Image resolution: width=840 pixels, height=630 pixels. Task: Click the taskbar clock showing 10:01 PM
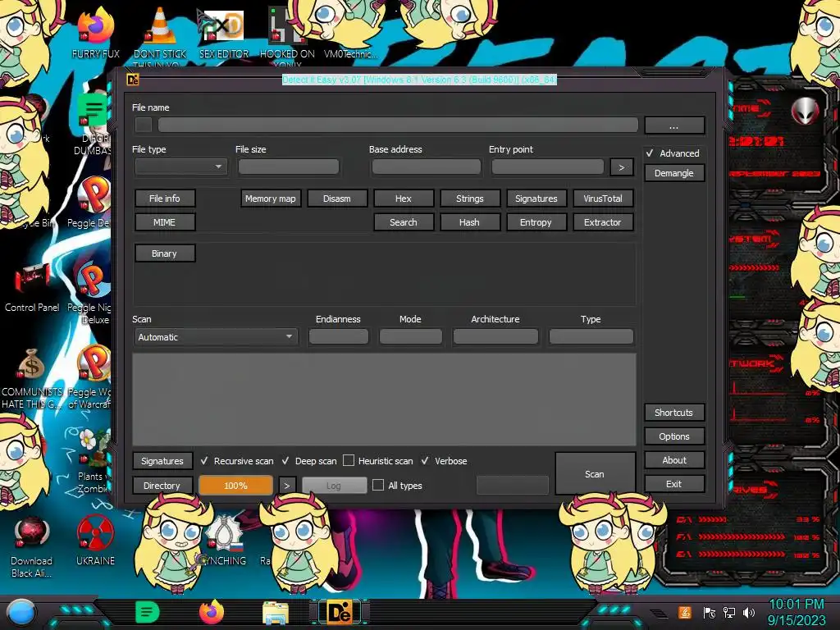(x=796, y=612)
